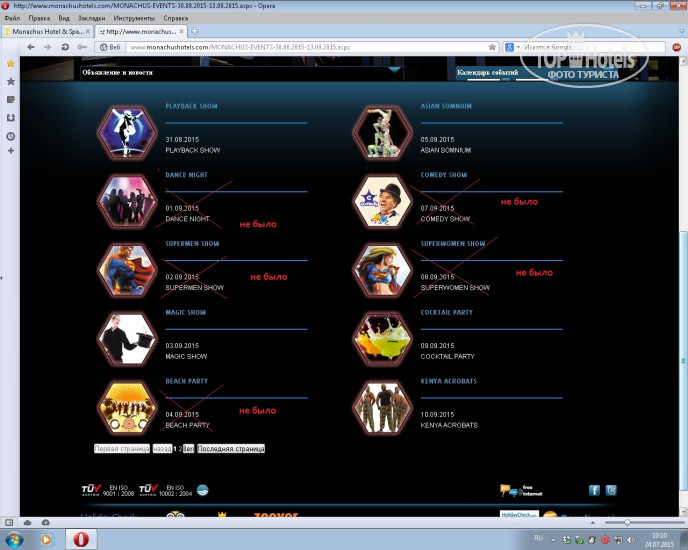Open the Windows Start button

coord(14,539)
